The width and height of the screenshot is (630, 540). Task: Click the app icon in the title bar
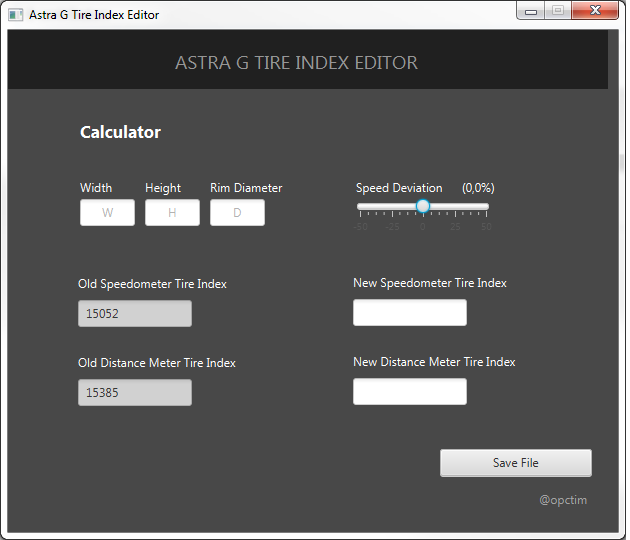click(16, 15)
